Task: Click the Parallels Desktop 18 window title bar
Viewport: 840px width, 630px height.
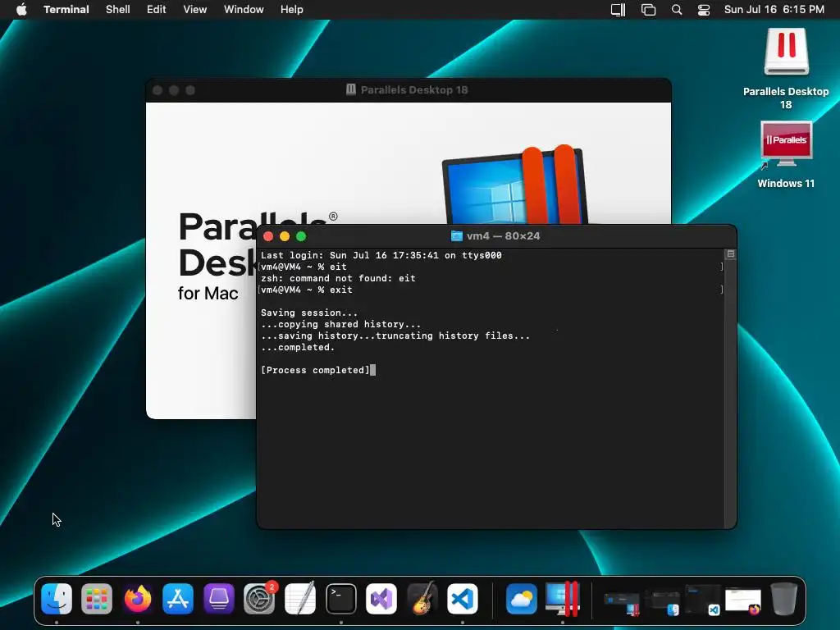Action: (x=409, y=90)
